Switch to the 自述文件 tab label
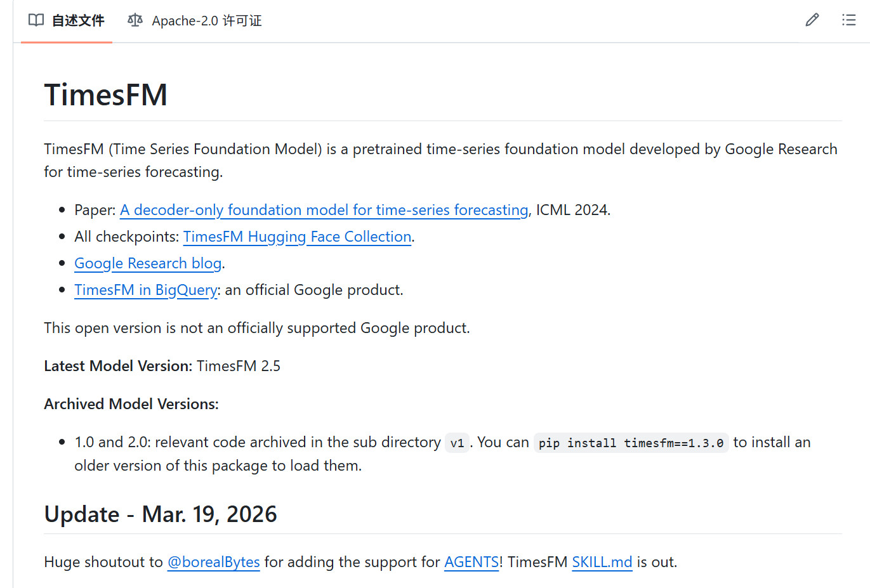 [x=78, y=21]
